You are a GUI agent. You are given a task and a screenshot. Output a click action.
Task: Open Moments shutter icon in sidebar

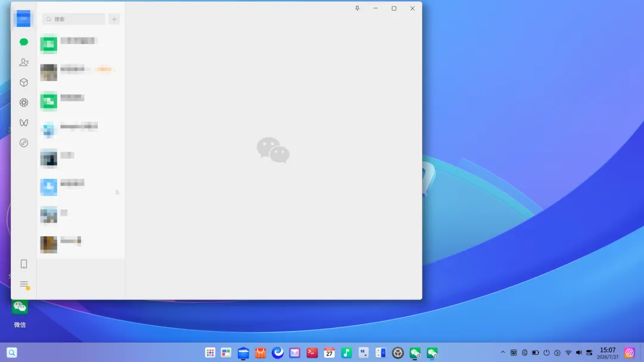click(24, 103)
